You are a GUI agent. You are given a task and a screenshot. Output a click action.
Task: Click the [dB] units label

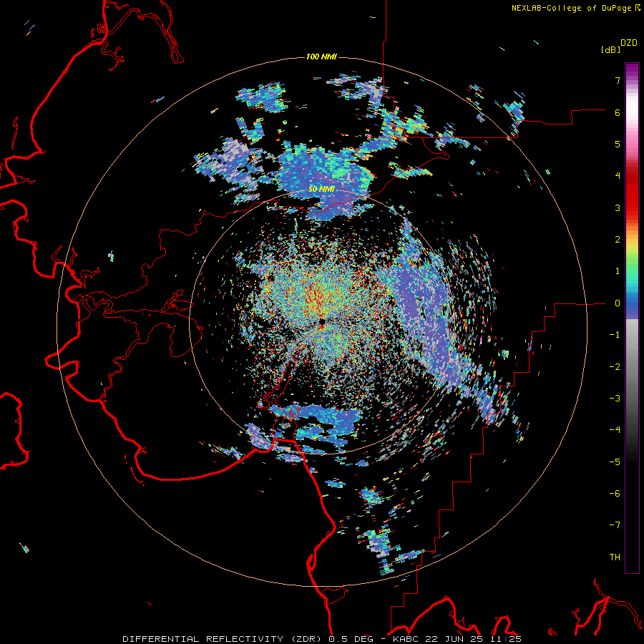[610, 50]
